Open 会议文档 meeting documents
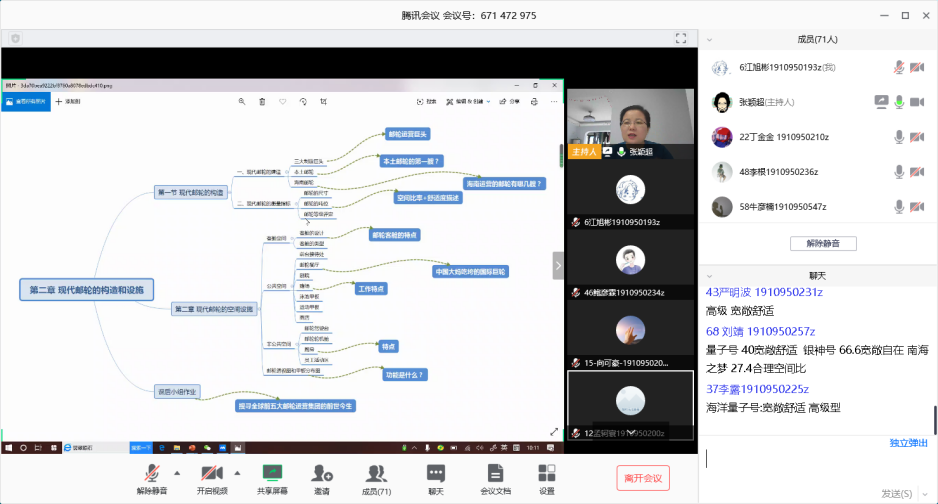 [x=495, y=474]
